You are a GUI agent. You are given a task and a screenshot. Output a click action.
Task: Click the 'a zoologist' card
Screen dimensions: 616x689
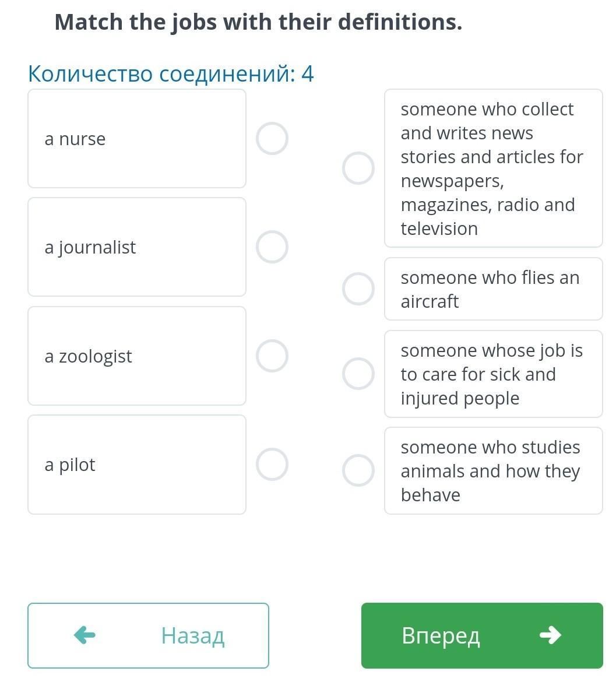pyautogui.click(x=136, y=356)
